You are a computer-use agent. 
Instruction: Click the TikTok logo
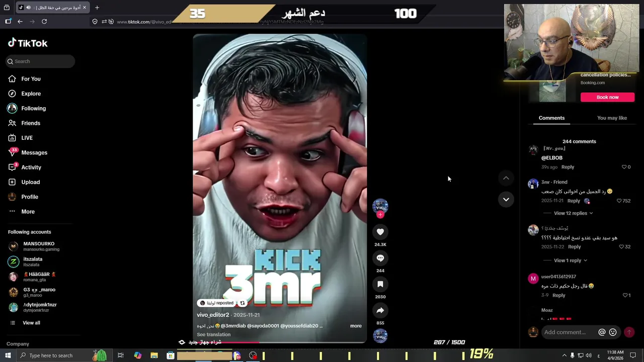tap(28, 43)
